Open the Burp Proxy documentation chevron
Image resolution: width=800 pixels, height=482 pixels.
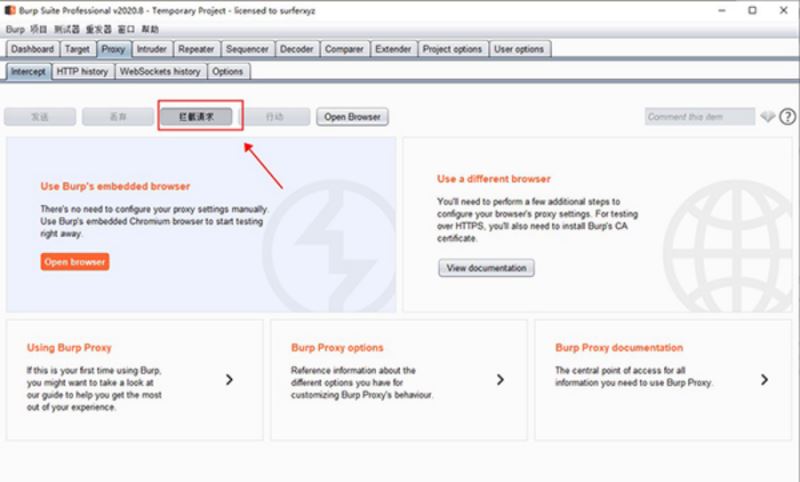pos(764,379)
